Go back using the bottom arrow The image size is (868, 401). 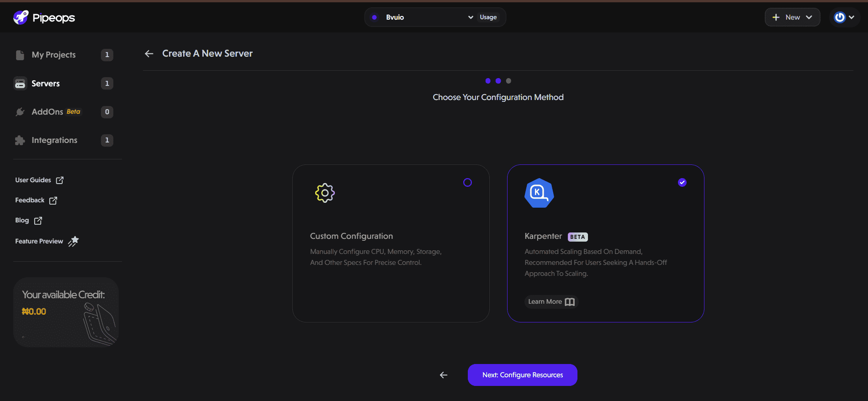coord(444,375)
